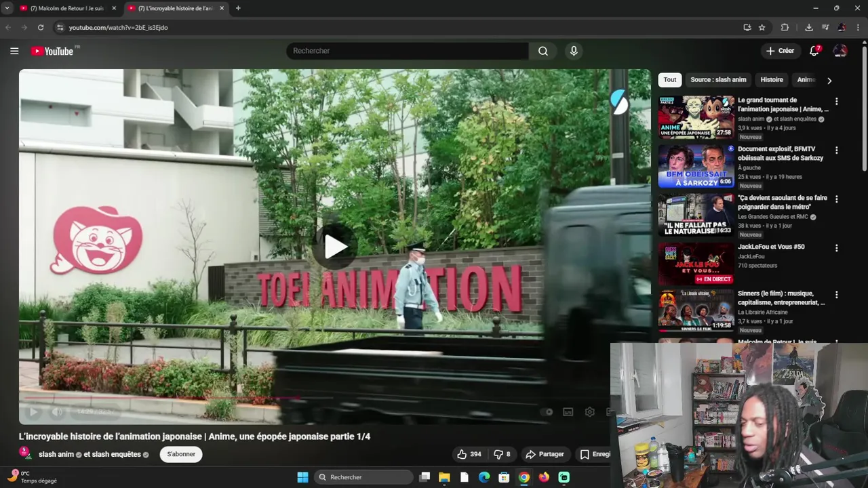Select the Histoire filter chip
Viewport: 868px width, 488px height.
(x=772, y=80)
